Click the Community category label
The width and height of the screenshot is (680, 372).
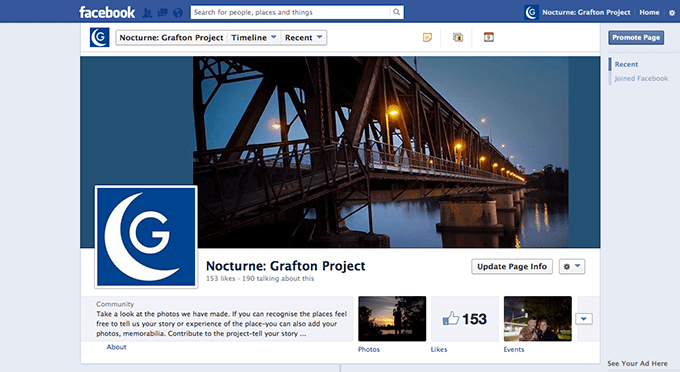point(115,304)
